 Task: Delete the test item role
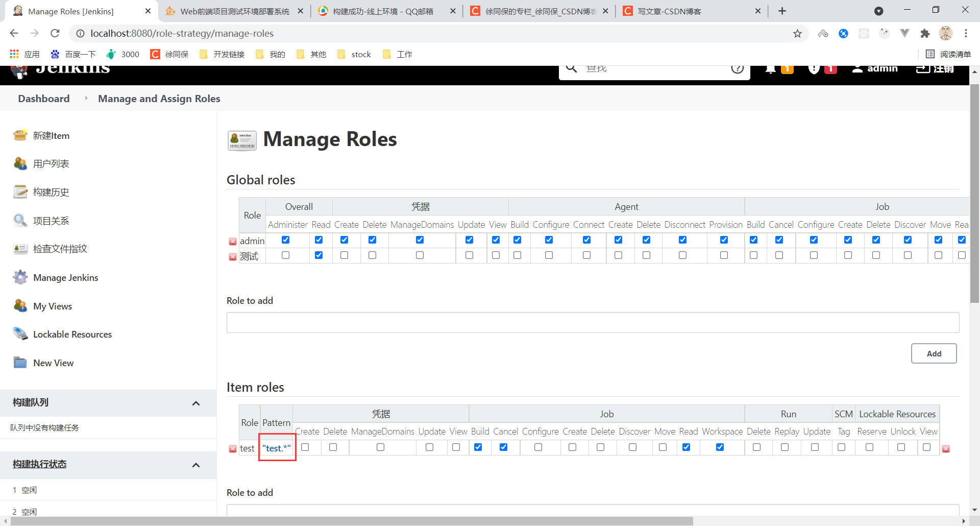click(233, 448)
